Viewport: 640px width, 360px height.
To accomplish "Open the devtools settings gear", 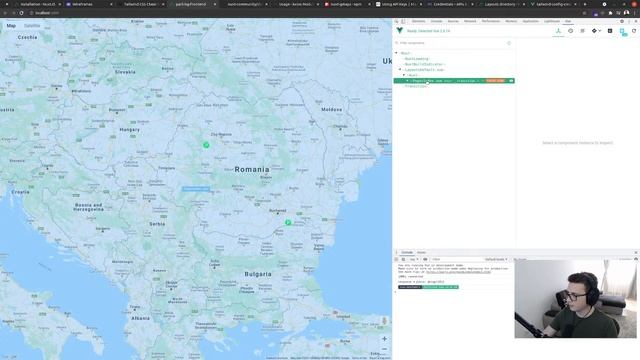I will pos(622,21).
